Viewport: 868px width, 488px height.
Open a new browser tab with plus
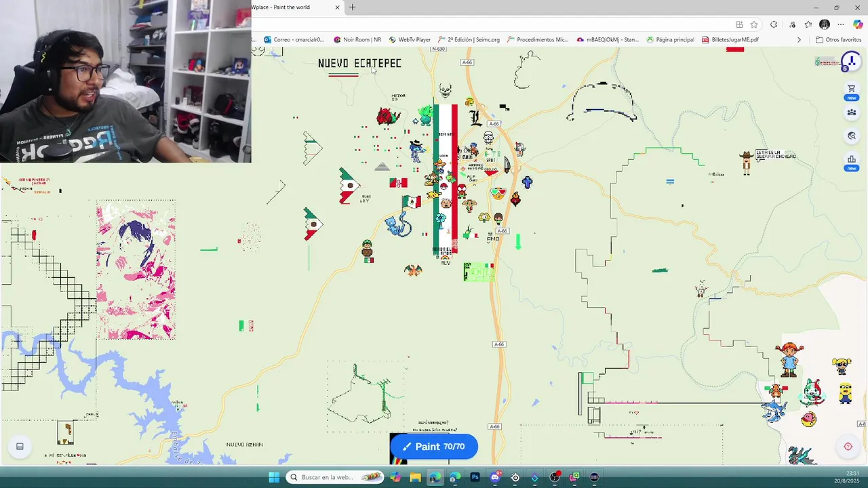352,7
